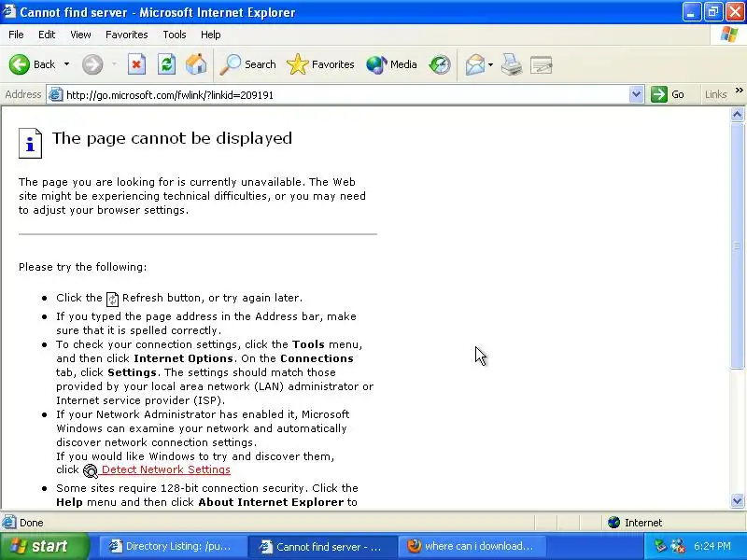The width and height of the screenshot is (747, 560).
Task: Click the Print toolbar icon
Action: (512, 64)
